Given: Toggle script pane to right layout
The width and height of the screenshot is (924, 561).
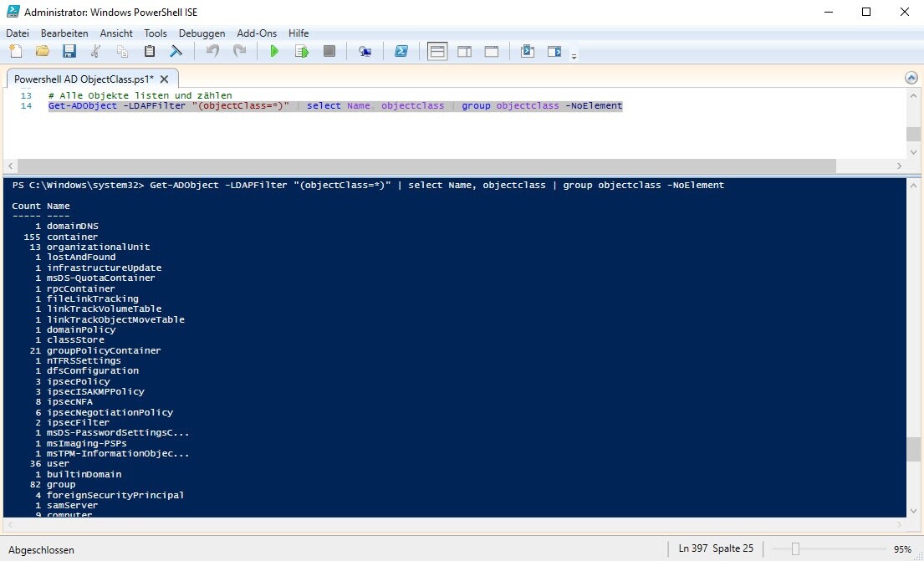Looking at the screenshot, I should coord(464,52).
